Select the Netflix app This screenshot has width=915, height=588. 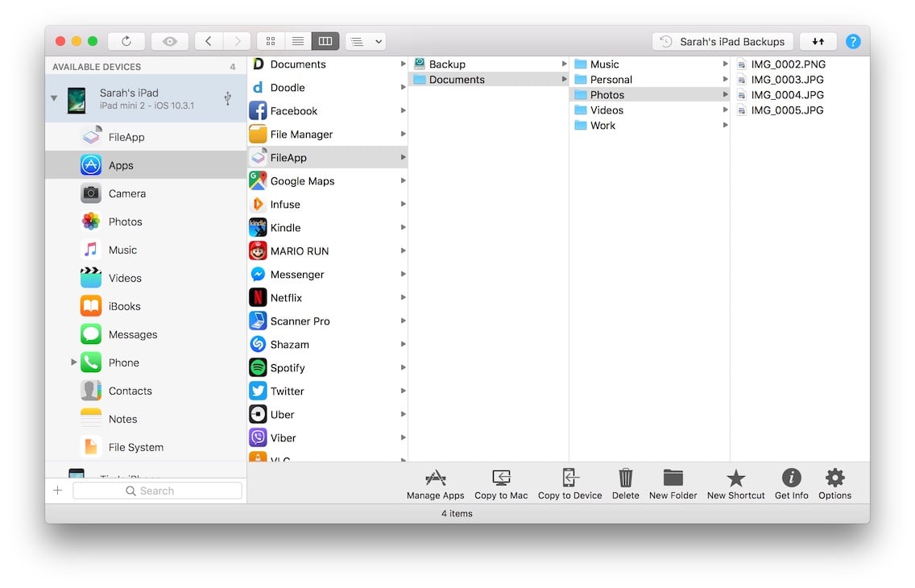point(327,297)
